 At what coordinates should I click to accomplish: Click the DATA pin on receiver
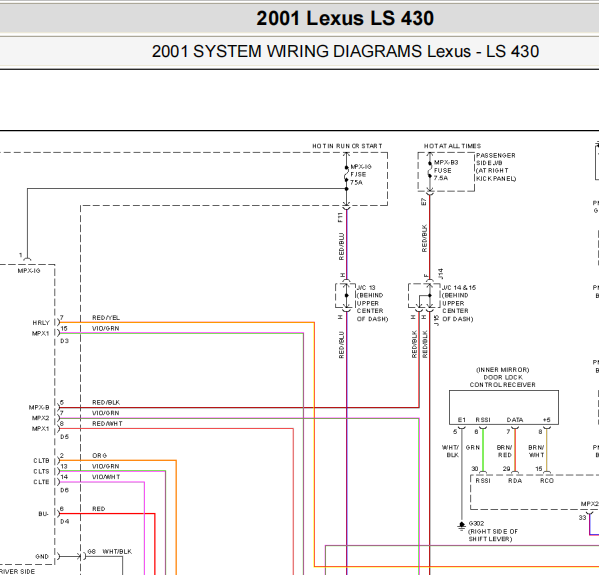click(x=515, y=420)
